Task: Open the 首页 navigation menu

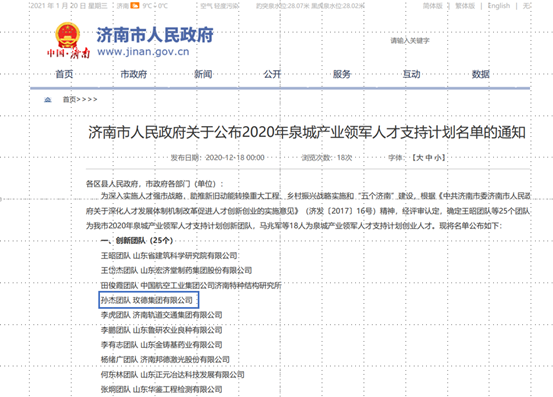Action: (64, 74)
